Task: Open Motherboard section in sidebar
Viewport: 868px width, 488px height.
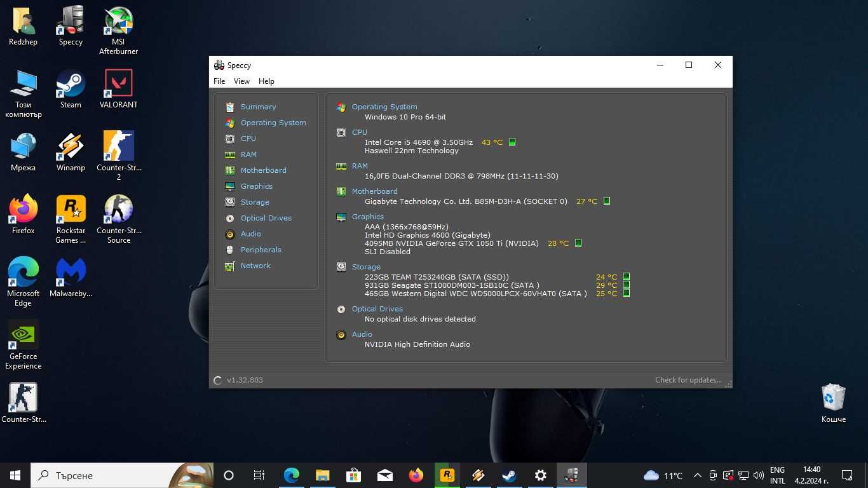Action: click(263, 170)
